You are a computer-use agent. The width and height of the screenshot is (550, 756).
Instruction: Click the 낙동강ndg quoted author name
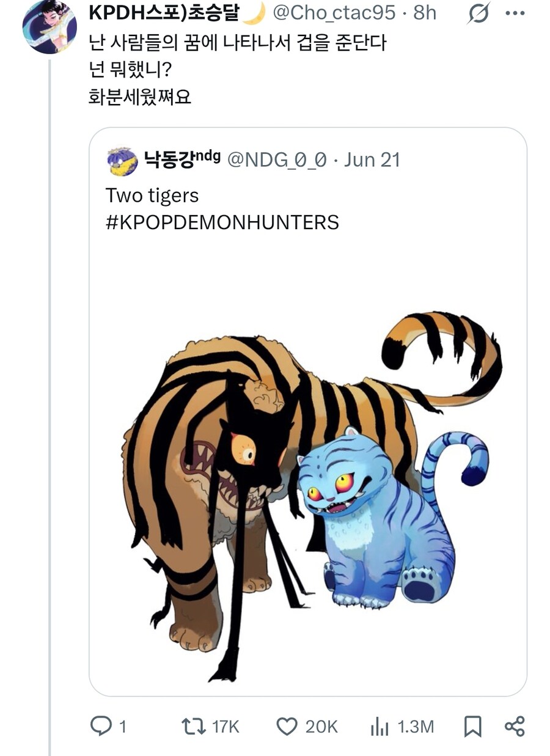coord(182,160)
